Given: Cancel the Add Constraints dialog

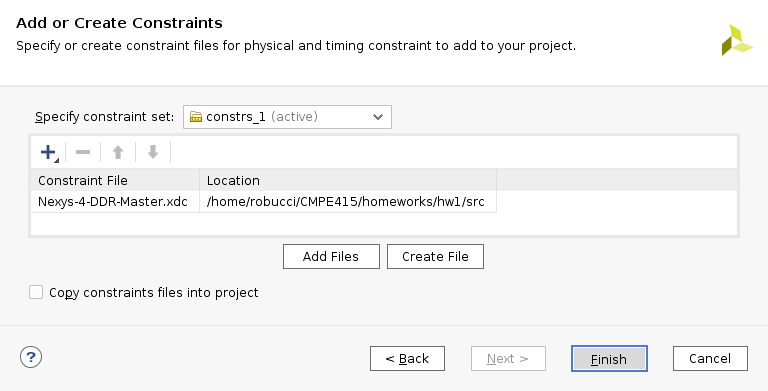Looking at the screenshot, I should pyautogui.click(x=710, y=359).
